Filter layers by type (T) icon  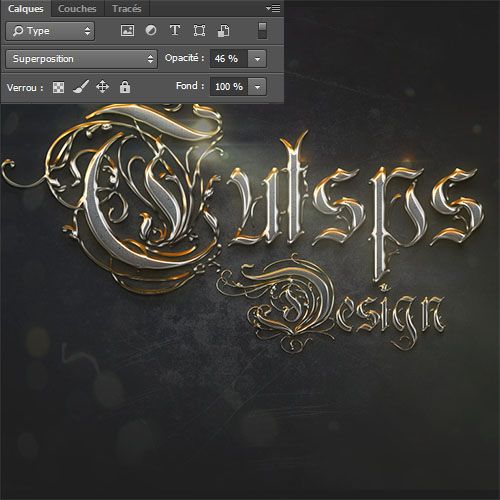pyautogui.click(x=175, y=30)
